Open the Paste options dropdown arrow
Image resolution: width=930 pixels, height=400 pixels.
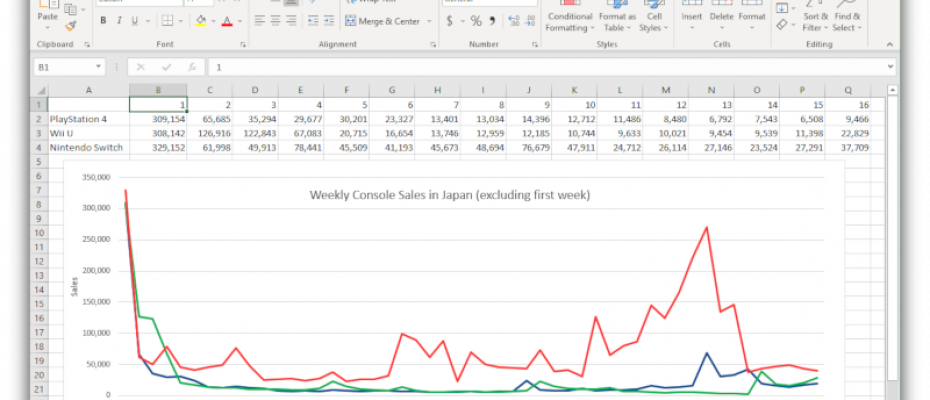(x=47, y=28)
